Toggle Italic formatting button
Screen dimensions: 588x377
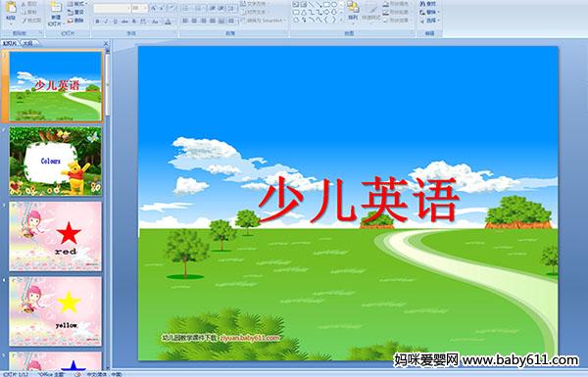(x=106, y=22)
